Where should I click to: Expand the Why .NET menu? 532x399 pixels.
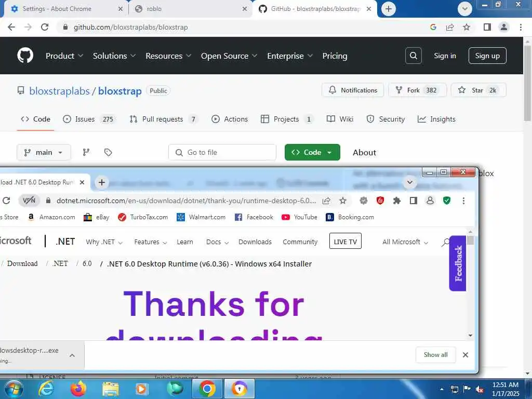(104, 242)
